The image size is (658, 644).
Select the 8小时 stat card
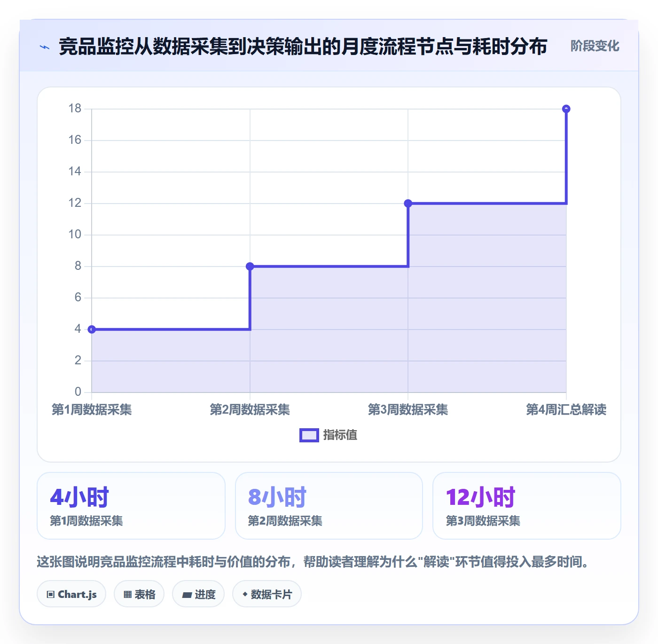[x=329, y=506]
